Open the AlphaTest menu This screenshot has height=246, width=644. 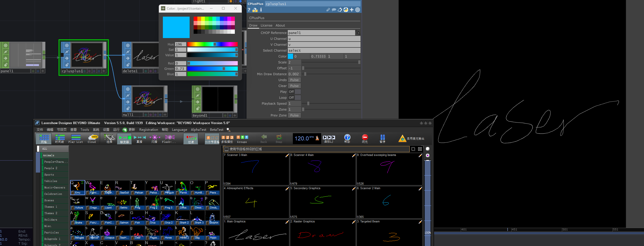click(198, 130)
